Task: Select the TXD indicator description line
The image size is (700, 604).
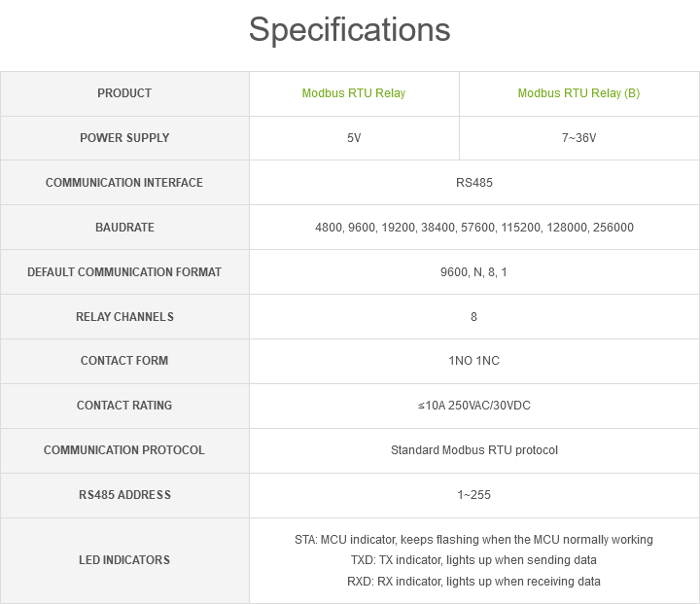Action: tap(473, 560)
